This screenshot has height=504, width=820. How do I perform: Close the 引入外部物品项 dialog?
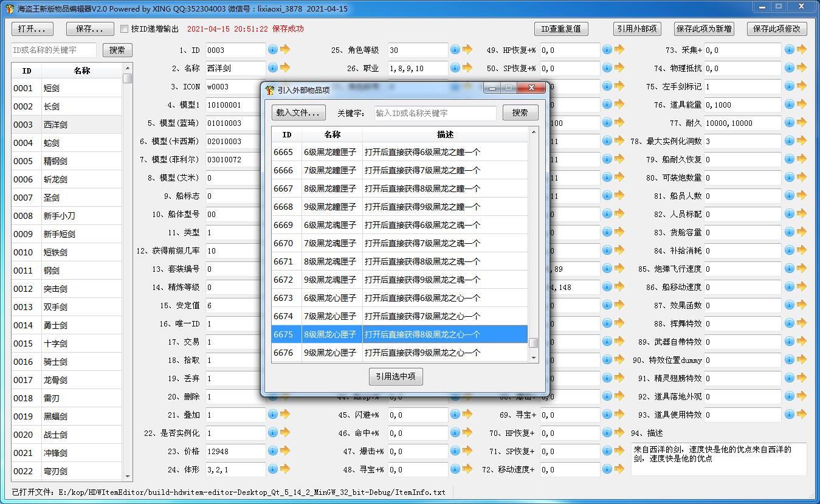pos(531,88)
